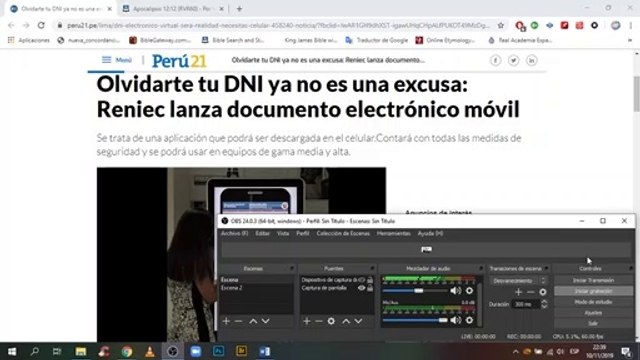Open the Herramientas menu in OBS

tap(393, 233)
